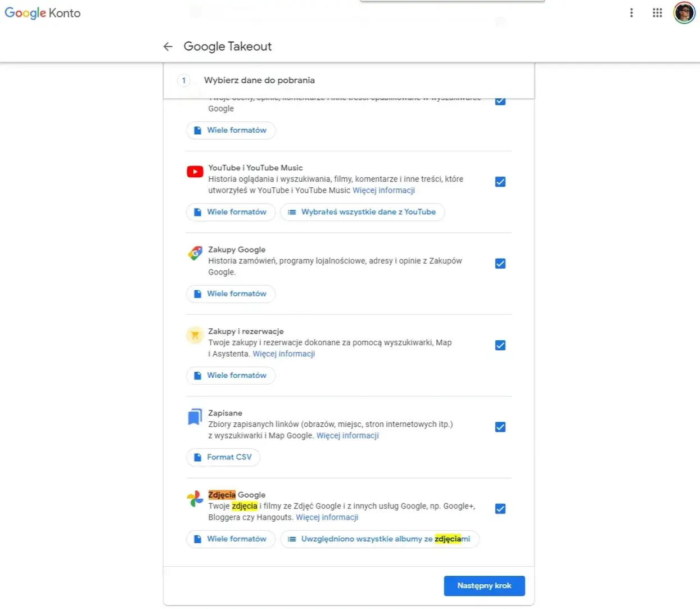Open Uwzględniono wszystkie albumy ze zdjęciami selector
This screenshot has width=700, height=609.
pos(380,539)
